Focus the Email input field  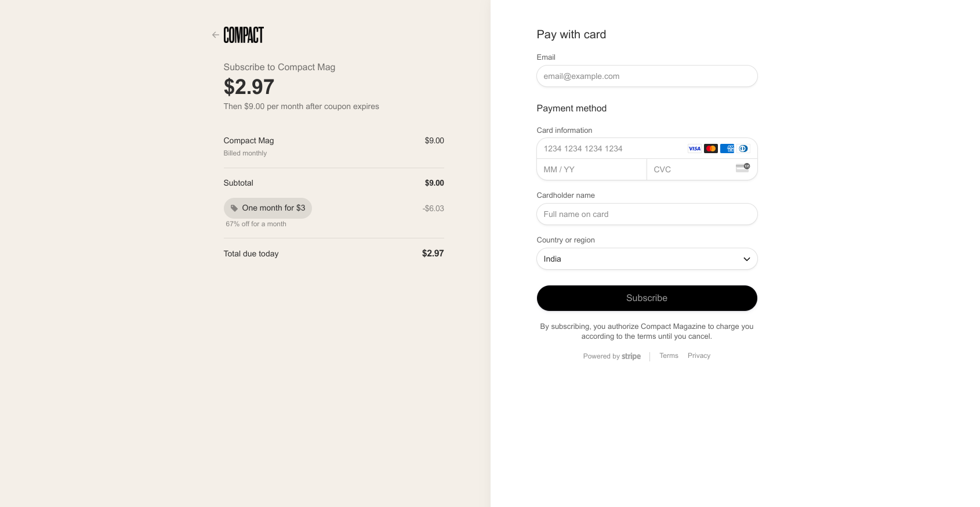coord(647,76)
